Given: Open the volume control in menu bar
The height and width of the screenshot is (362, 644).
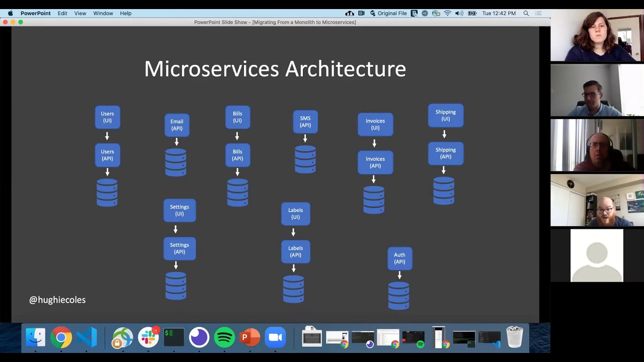Looking at the screenshot, I should pyautogui.click(x=459, y=13).
